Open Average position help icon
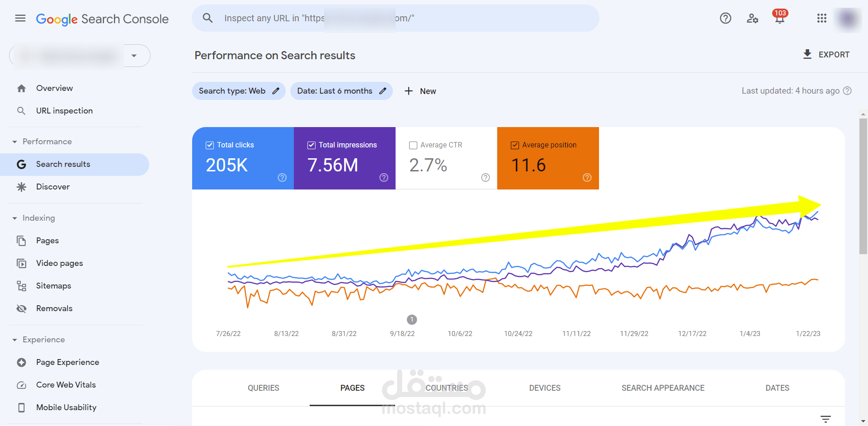Viewport: 868px width, 426px height. tap(587, 178)
